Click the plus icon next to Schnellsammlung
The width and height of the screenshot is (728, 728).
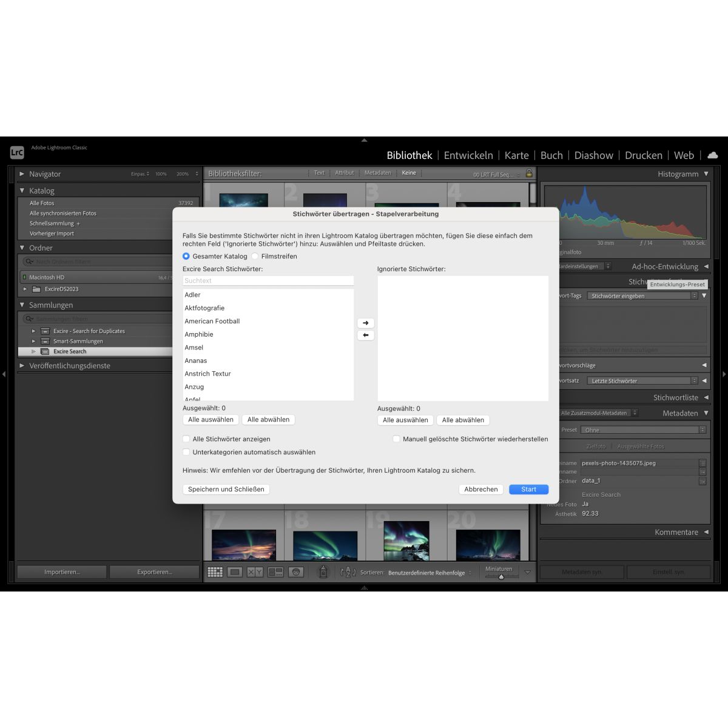tap(78, 224)
